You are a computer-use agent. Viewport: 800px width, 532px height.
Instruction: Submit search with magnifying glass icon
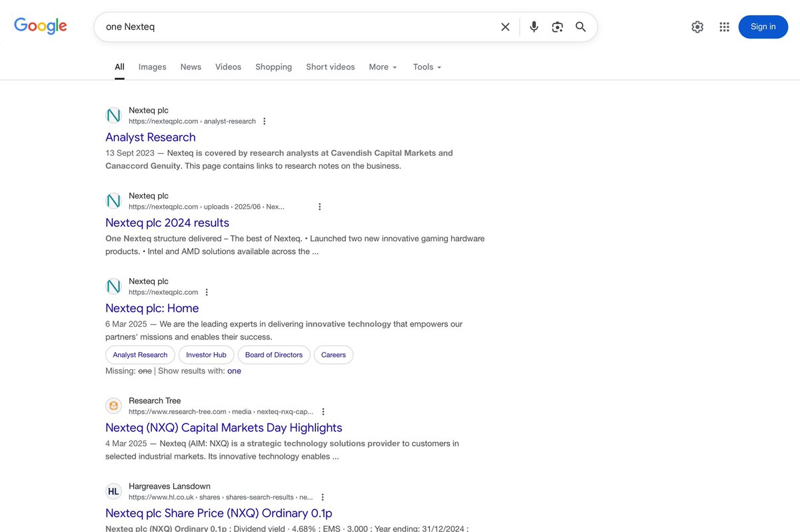pos(581,27)
